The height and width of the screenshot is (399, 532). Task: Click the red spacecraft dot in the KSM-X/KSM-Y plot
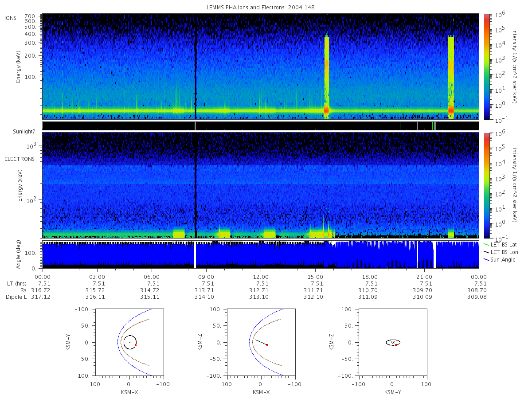coord(136,345)
